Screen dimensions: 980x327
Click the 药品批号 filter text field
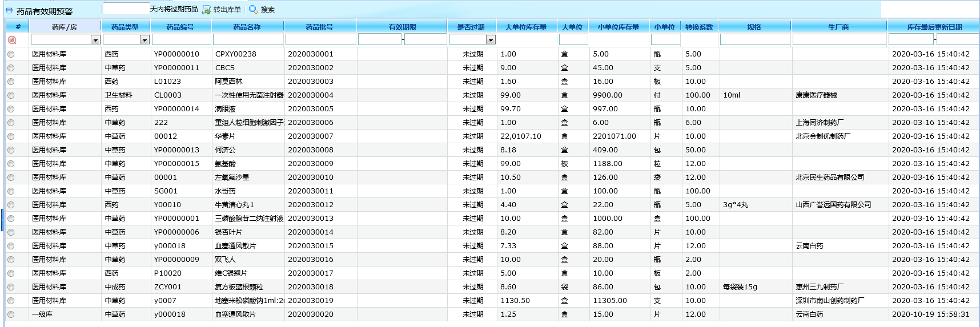(x=320, y=40)
